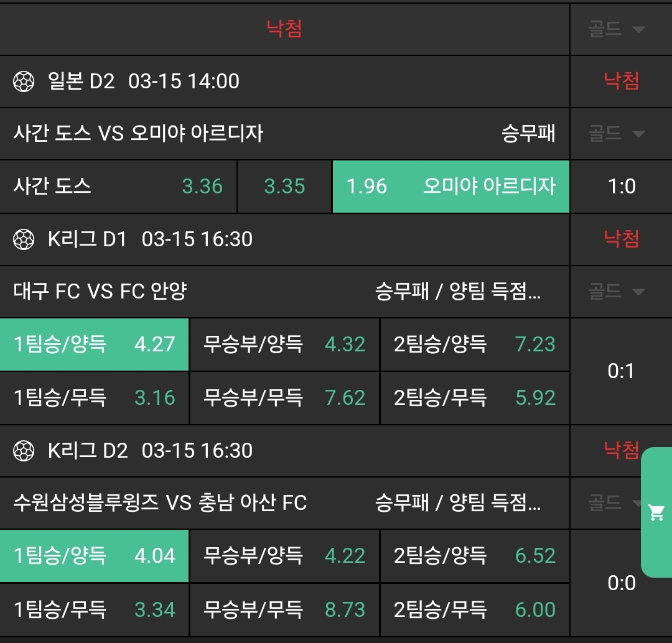Image resolution: width=672 pixels, height=643 pixels.
Task: Pick 2팀승/양득 at 7.23 odds
Action: pyautogui.click(x=474, y=345)
